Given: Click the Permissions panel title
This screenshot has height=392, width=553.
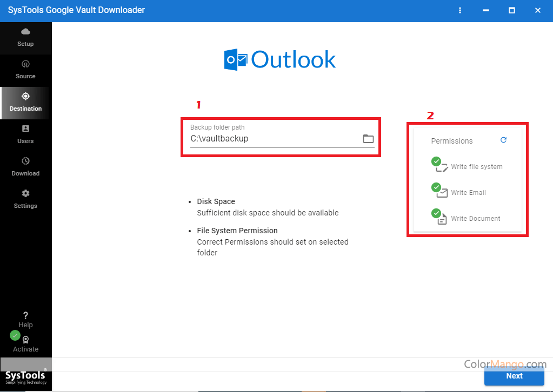Looking at the screenshot, I should click(452, 141).
